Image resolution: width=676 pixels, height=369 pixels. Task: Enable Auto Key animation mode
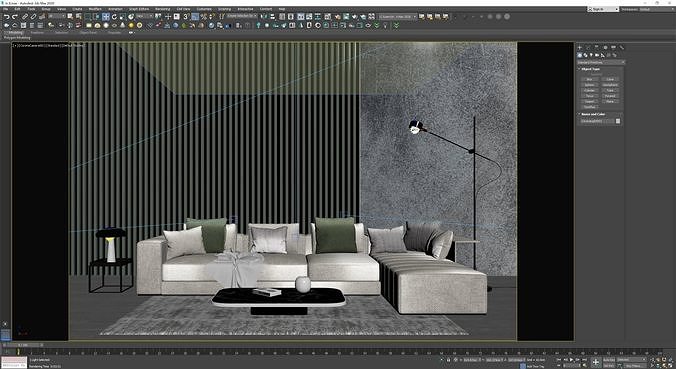pyautogui.click(x=609, y=360)
